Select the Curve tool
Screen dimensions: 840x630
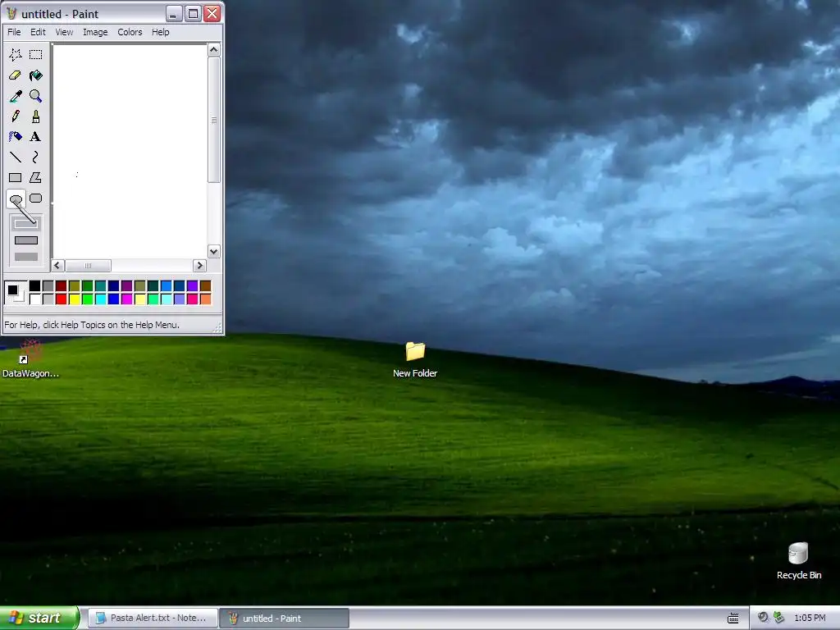point(36,157)
